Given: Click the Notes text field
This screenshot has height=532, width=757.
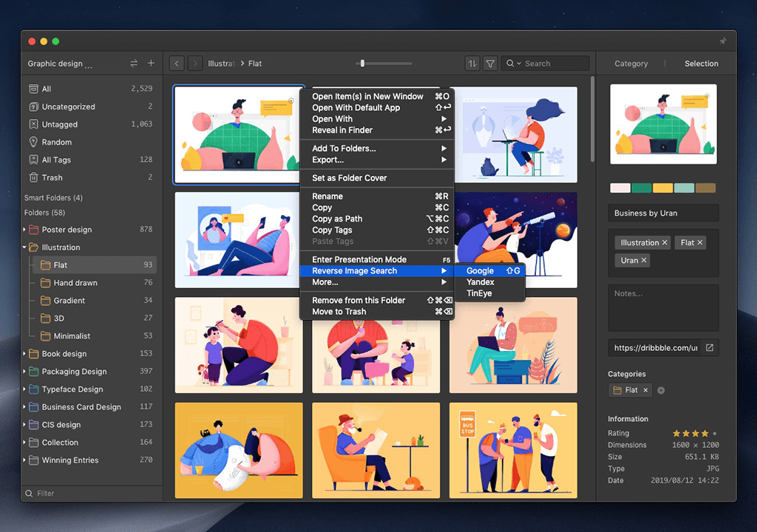Looking at the screenshot, I should 663,308.
